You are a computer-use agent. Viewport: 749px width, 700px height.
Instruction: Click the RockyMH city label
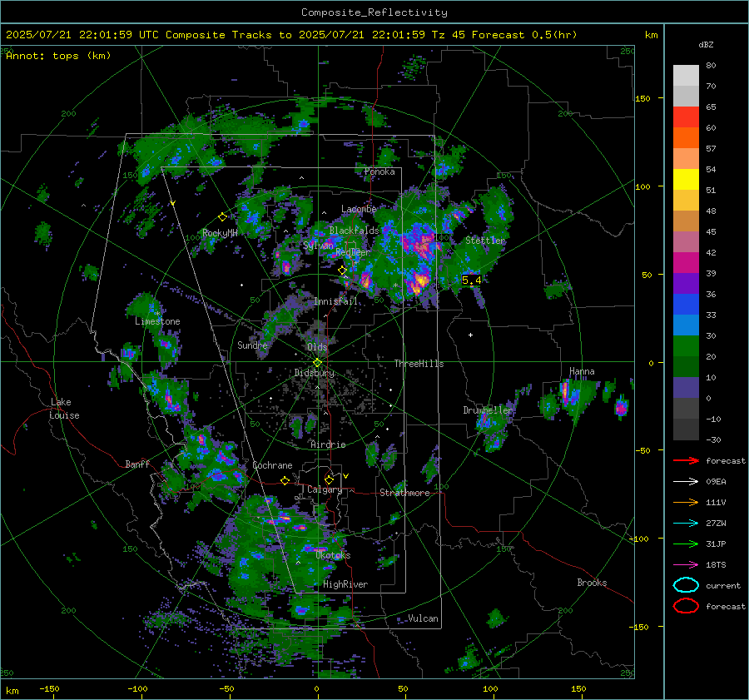pyautogui.click(x=220, y=233)
